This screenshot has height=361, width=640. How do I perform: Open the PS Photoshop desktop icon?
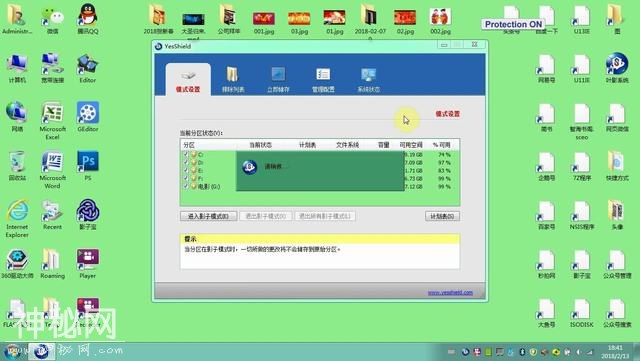(x=87, y=166)
